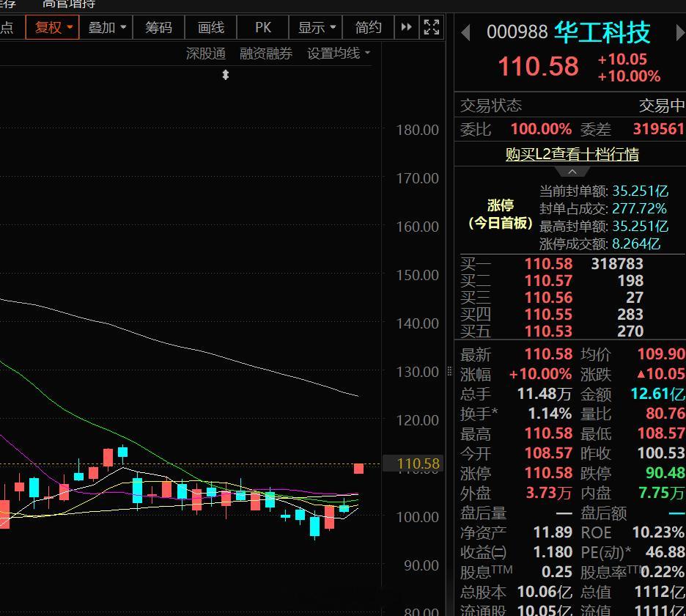Click 封单占成交 value 277.72%
Viewport: 686px width, 616px height.
point(639,208)
